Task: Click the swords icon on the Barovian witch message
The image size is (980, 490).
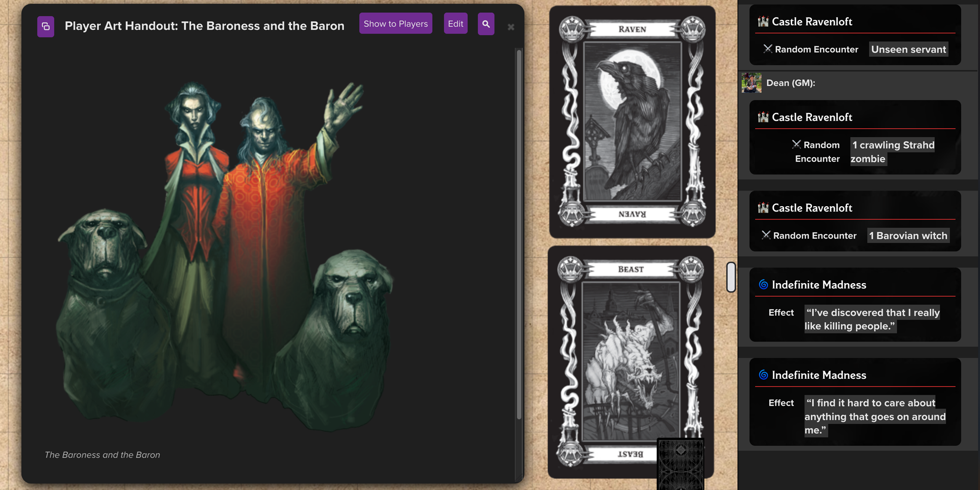Action: pos(766,235)
